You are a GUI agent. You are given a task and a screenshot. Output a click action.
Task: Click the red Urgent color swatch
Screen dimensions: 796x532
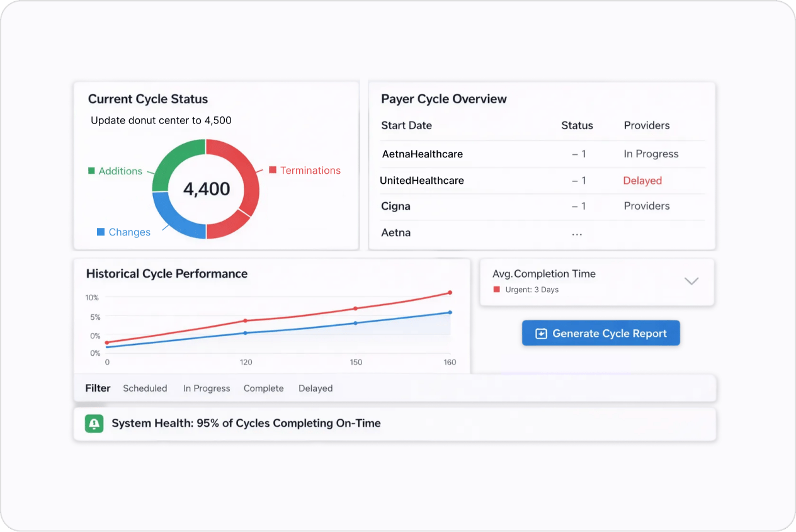(497, 290)
